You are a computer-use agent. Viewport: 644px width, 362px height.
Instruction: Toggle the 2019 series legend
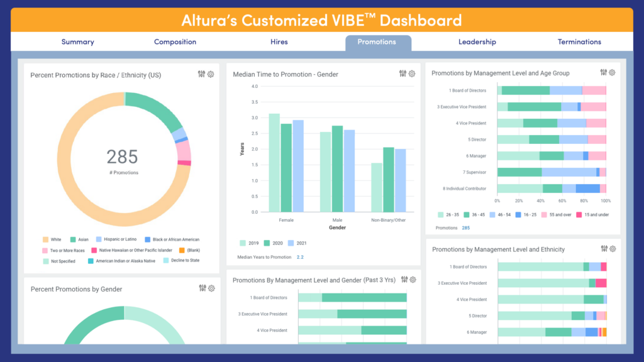click(249, 243)
